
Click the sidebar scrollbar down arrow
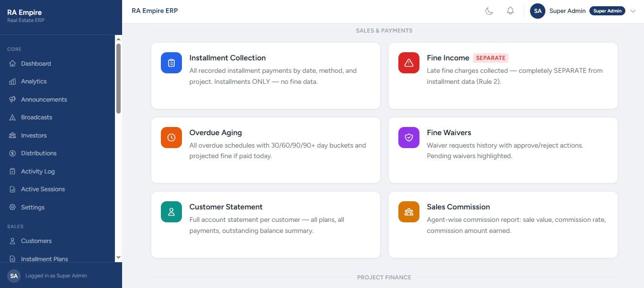[118, 258]
